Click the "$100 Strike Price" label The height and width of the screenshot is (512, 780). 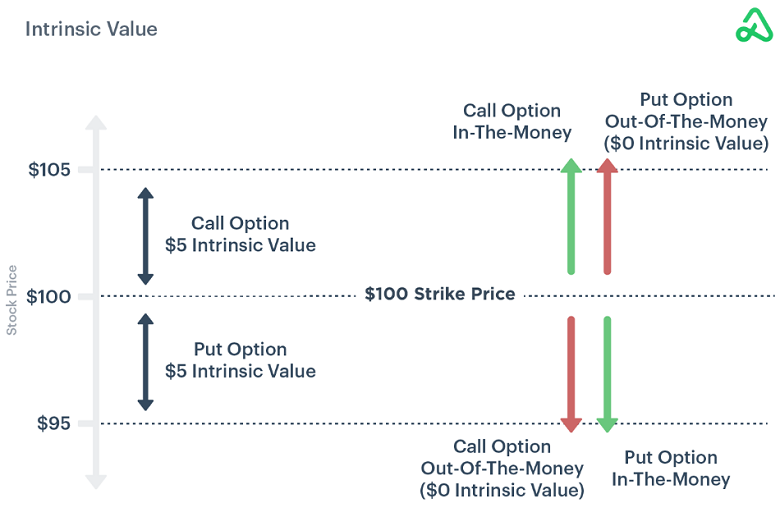pyautogui.click(x=440, y=294)
